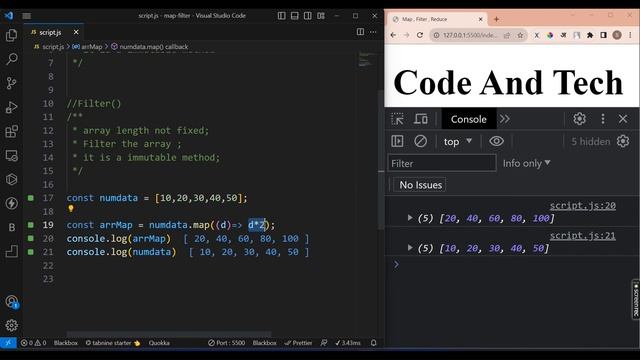640x360 pixels.
Task: Expand the [20, 40, 60, 80, 100] array
Action: click(410, 218)
